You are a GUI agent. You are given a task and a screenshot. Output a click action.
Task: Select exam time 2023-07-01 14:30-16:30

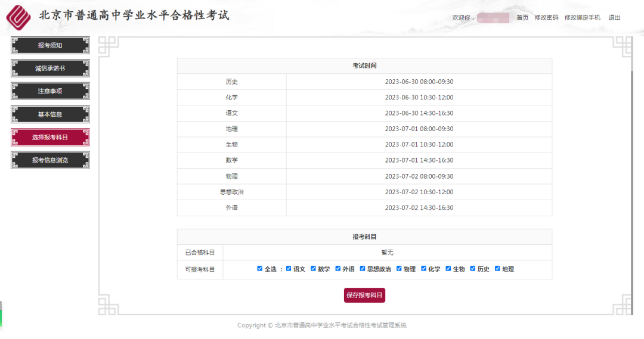pyautogui.click(x=419, y=160)
